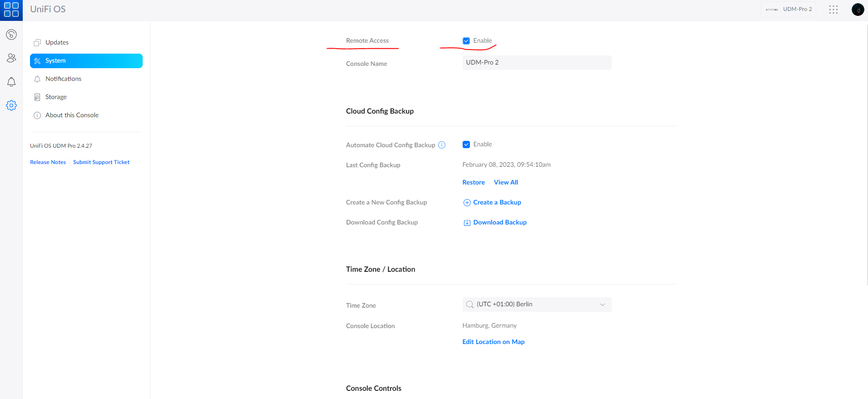
Task: Open the UDM-Pro 2 console selector
Action: click(788, 10)
